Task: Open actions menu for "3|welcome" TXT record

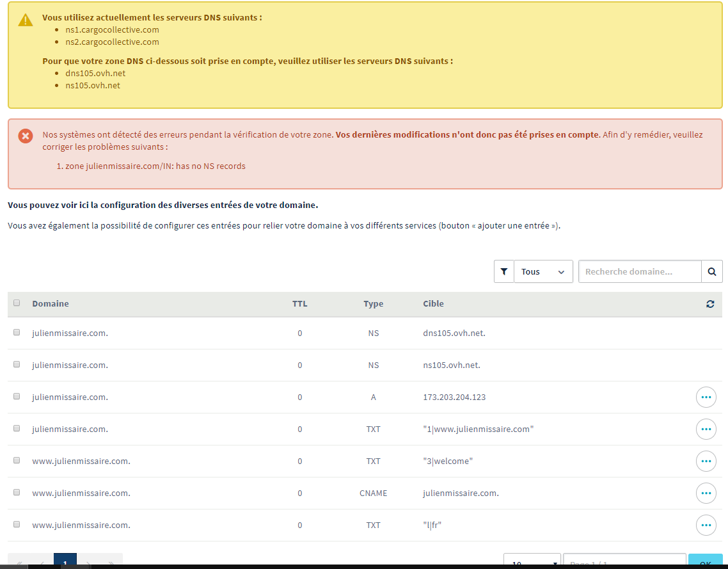Action: (706, 461)
